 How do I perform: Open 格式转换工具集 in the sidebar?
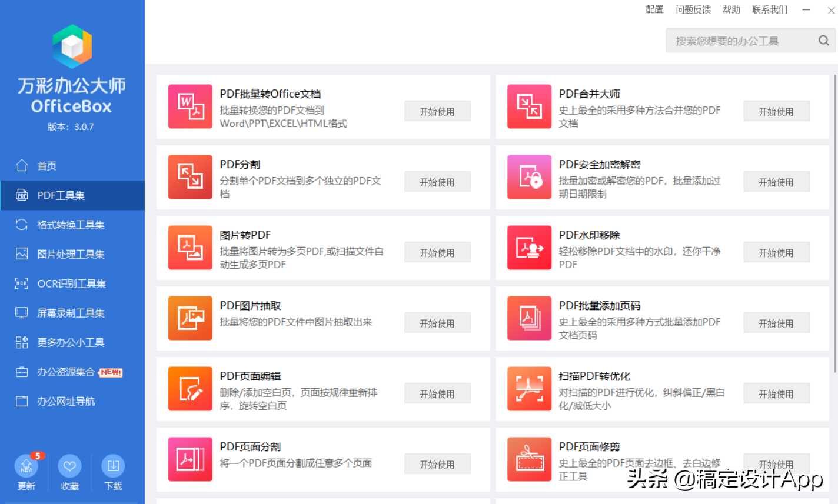72,225
